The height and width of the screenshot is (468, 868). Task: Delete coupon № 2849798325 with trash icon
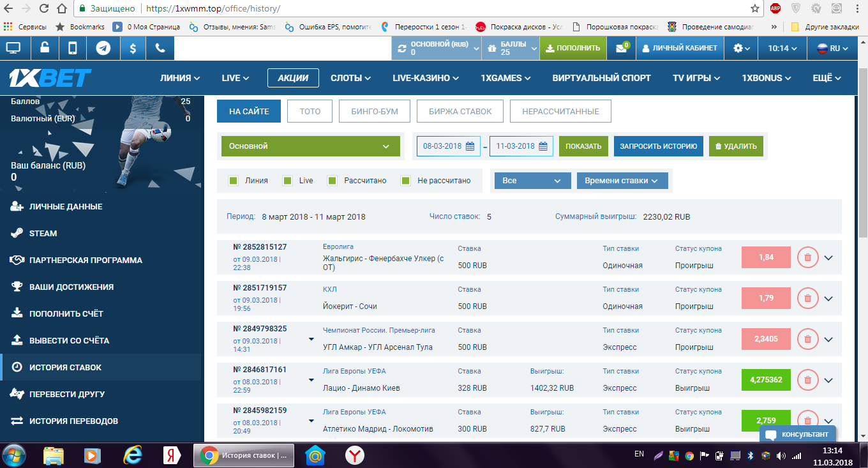point(807,339)
